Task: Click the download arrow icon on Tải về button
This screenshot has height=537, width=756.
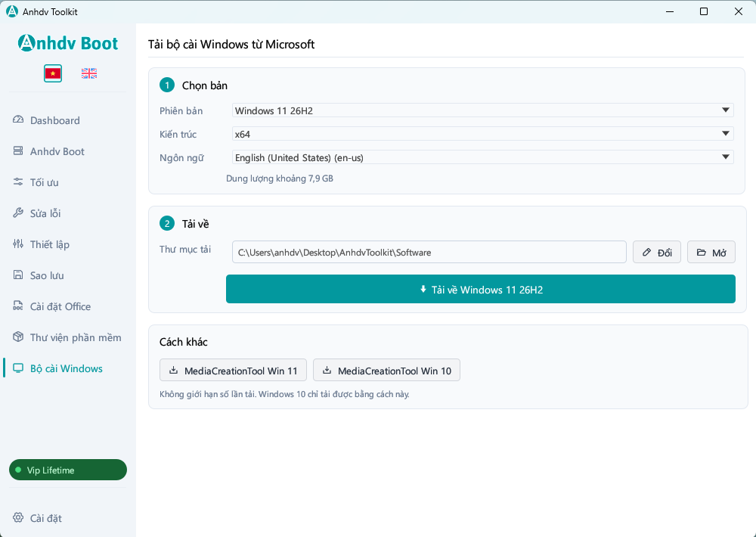Action: coord(423,290)
